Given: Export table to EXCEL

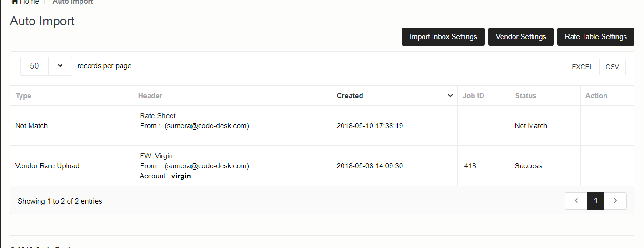Looking at the screenshot, I should tap(582, 67).
